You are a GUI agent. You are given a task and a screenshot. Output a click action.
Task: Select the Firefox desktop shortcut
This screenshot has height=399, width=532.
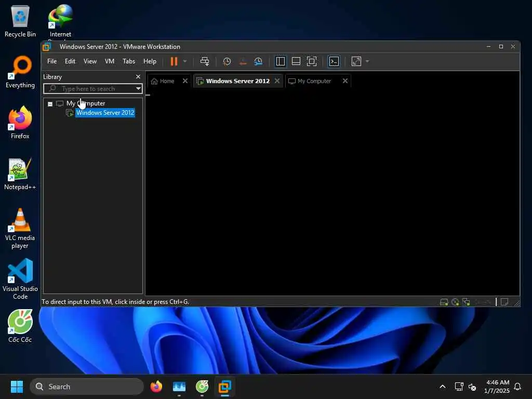tap(20, 123)
